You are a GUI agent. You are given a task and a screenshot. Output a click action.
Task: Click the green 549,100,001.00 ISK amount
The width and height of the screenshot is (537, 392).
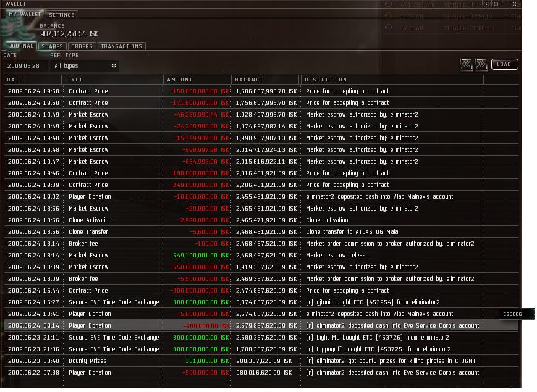click(201, 255)
